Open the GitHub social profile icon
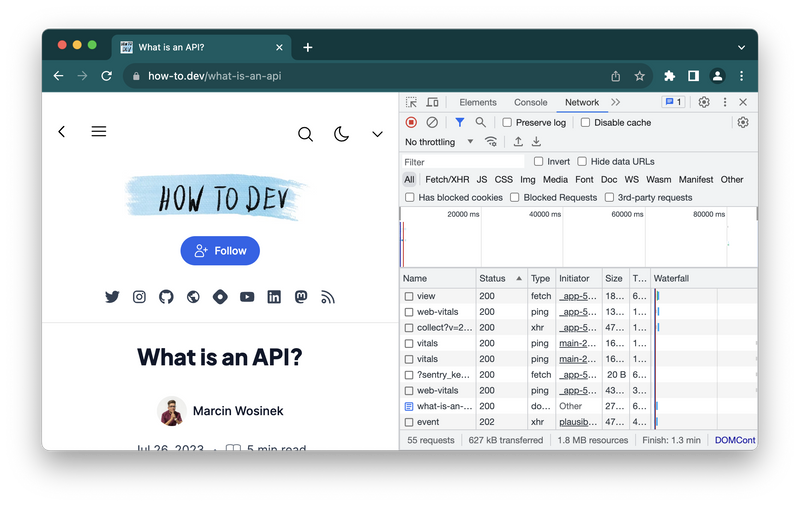800x506 pixels. coord(166,297)
